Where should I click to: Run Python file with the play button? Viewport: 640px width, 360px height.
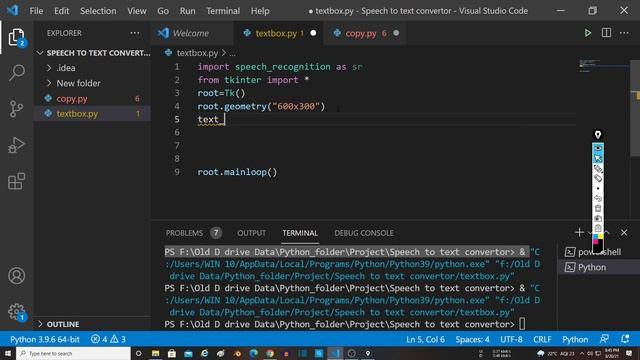click(588, 33)
